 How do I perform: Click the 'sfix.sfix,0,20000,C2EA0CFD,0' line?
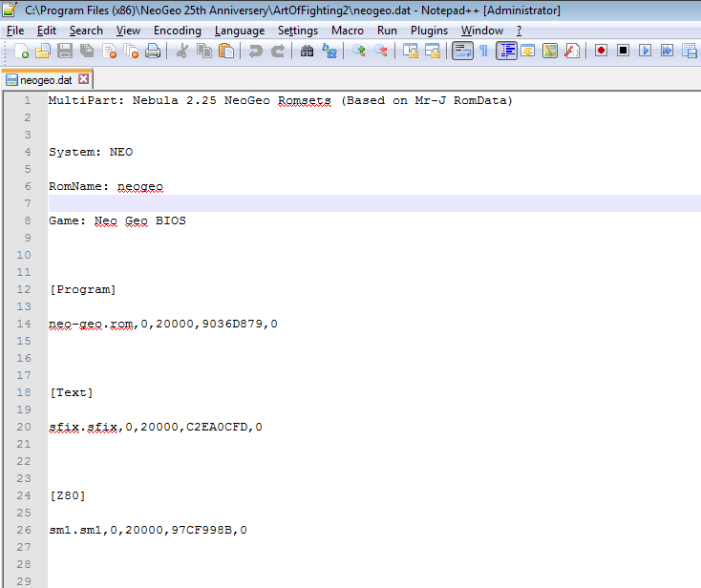point(156,427)
